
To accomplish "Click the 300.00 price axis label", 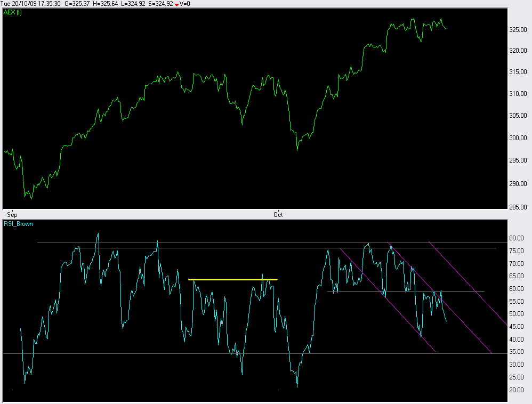I will coord(518,138).
